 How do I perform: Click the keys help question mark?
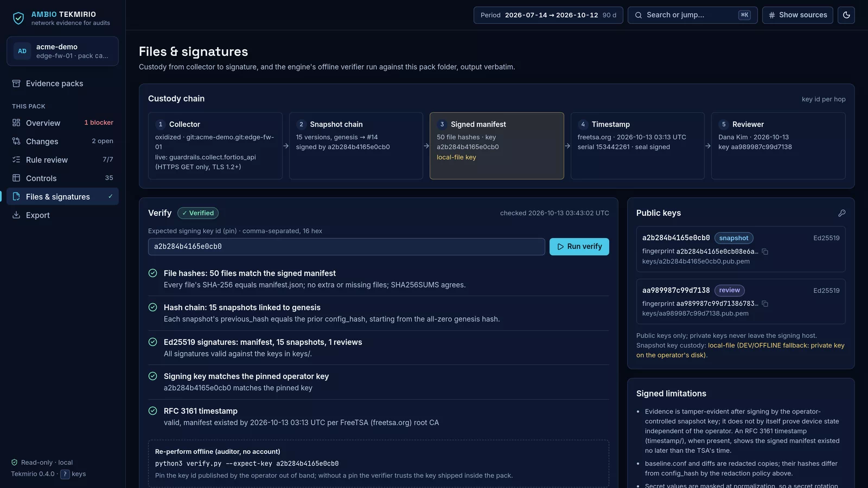tap(65, 474)
